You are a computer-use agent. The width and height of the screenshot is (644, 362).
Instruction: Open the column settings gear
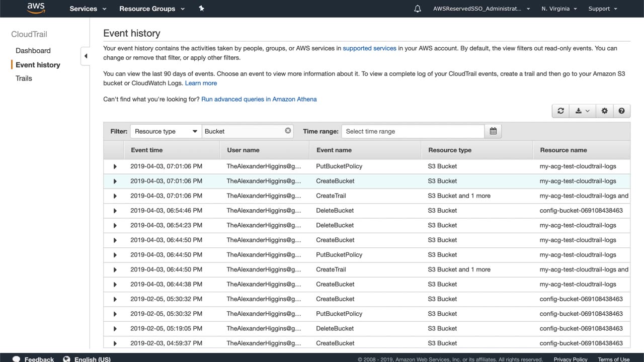tap(604, 111)
